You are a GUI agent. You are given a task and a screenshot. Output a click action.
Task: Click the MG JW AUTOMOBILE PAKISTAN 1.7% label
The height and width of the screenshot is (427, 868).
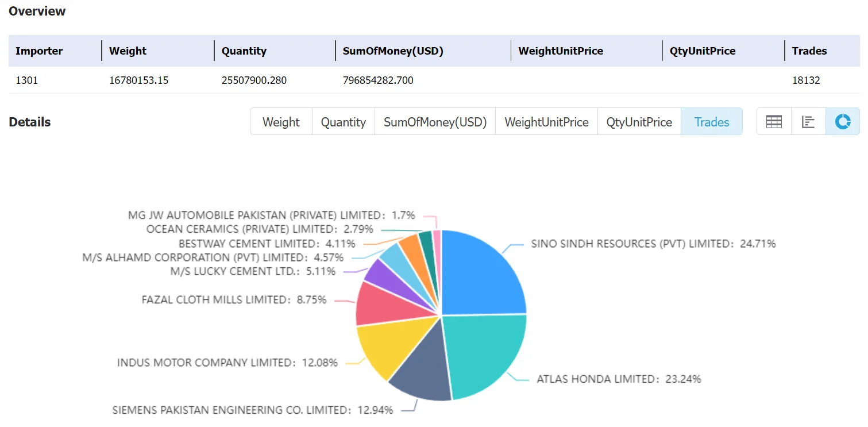click(271, 216)
